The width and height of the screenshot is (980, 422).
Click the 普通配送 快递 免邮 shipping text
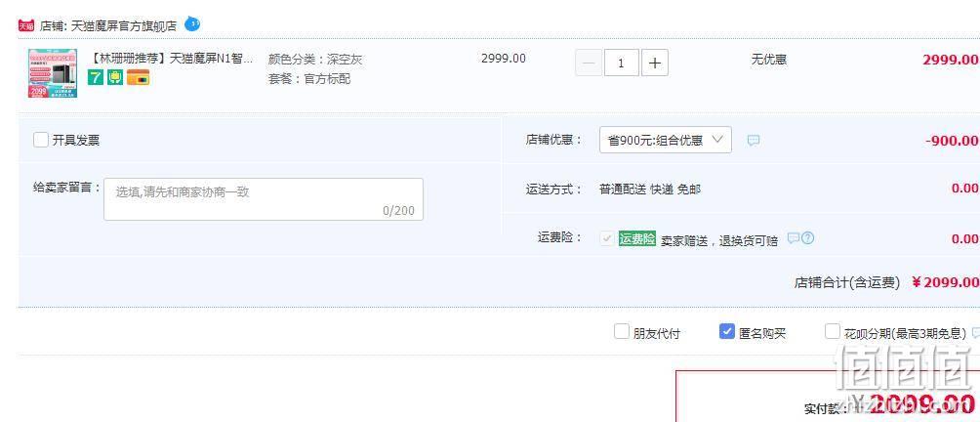coord(650,190)
